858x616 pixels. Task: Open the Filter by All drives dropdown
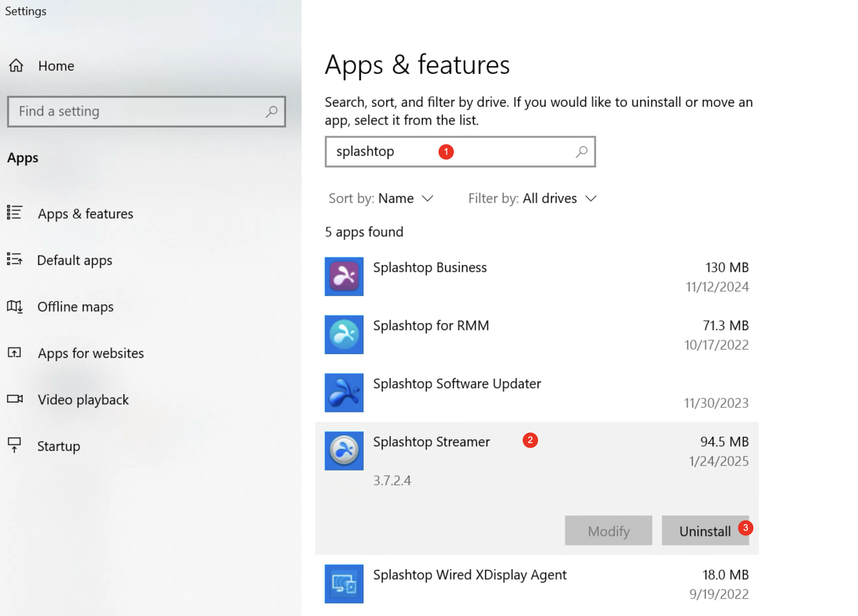tap(532, 199)
